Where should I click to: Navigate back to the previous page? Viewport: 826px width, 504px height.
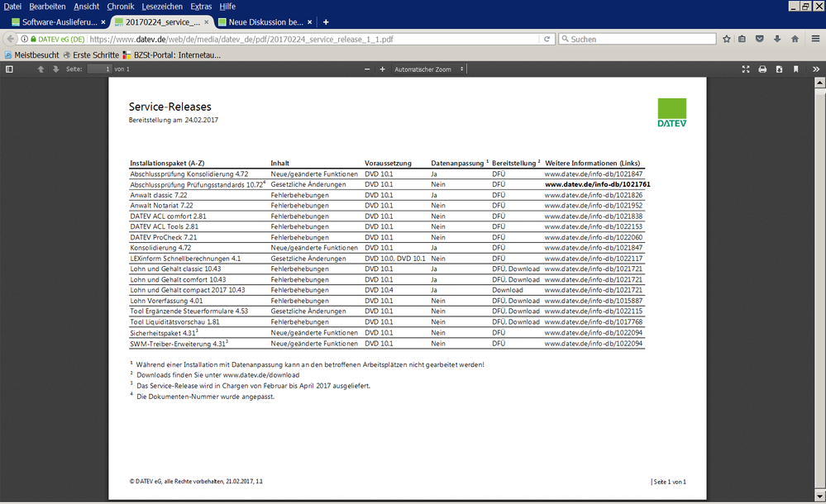coord(11,39)
